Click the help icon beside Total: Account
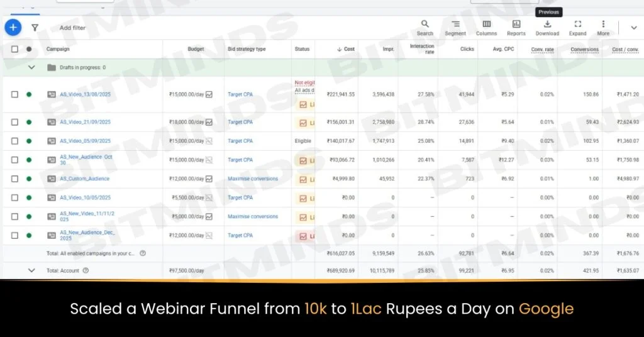Screen dimensions: 644x337 [x=86, y=270]
